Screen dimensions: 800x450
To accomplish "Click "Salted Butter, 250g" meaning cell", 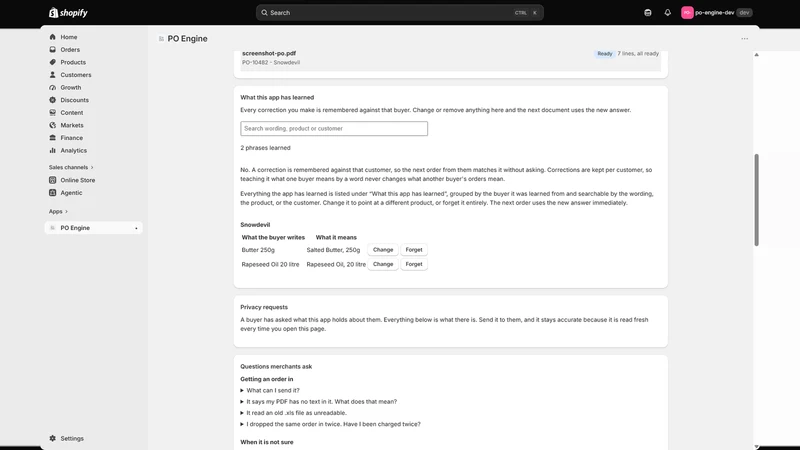I will [333, 250].
